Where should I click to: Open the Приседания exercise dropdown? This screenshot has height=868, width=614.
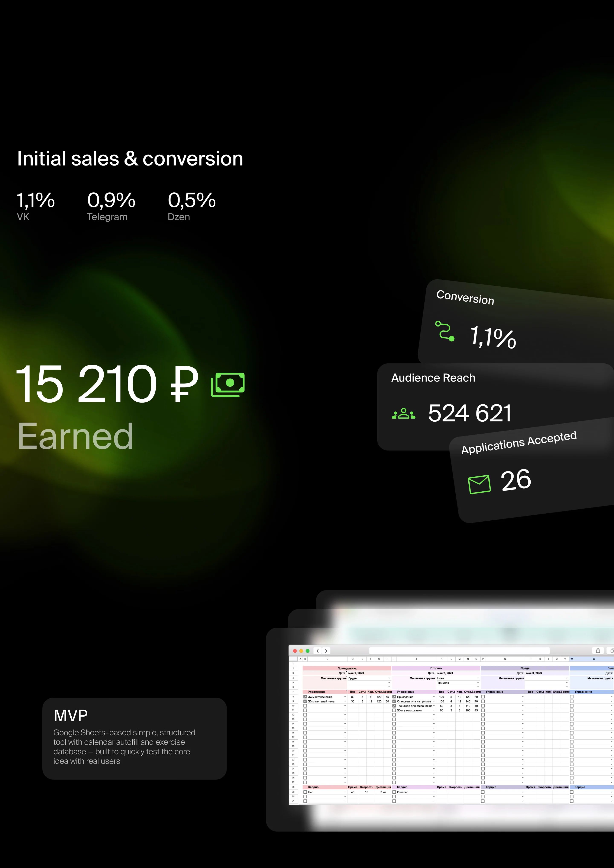(434, 697)
